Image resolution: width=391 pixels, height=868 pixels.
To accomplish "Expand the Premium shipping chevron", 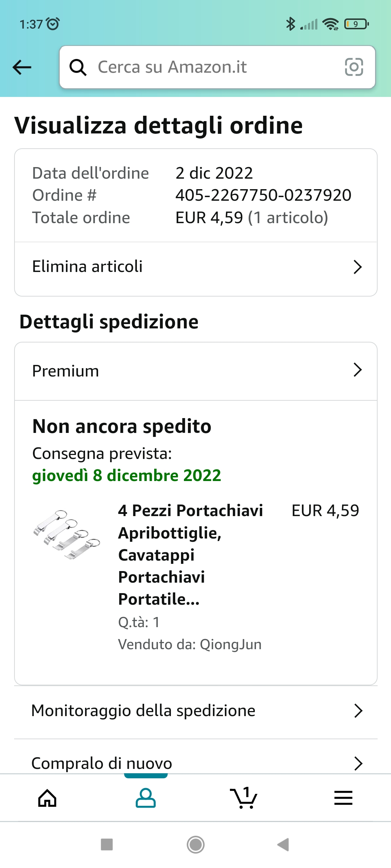I will tap(358, 370).
